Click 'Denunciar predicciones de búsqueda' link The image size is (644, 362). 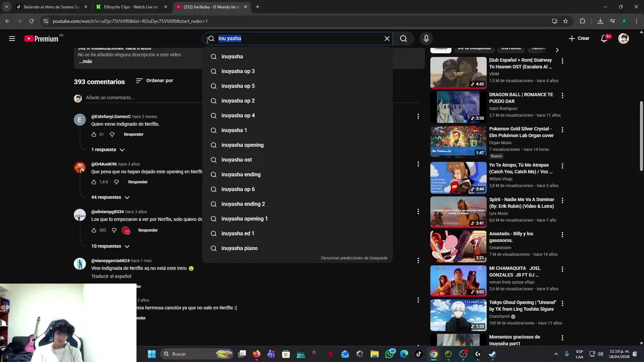[x=354, y=258]
